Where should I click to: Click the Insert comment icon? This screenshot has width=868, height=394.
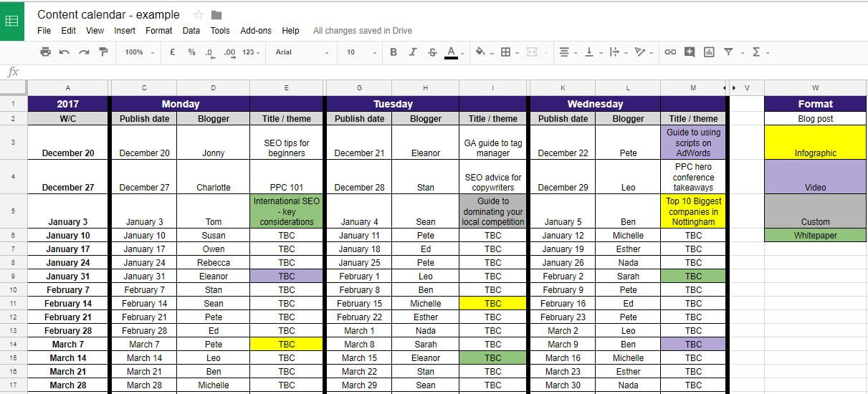(x=690, y=52)
